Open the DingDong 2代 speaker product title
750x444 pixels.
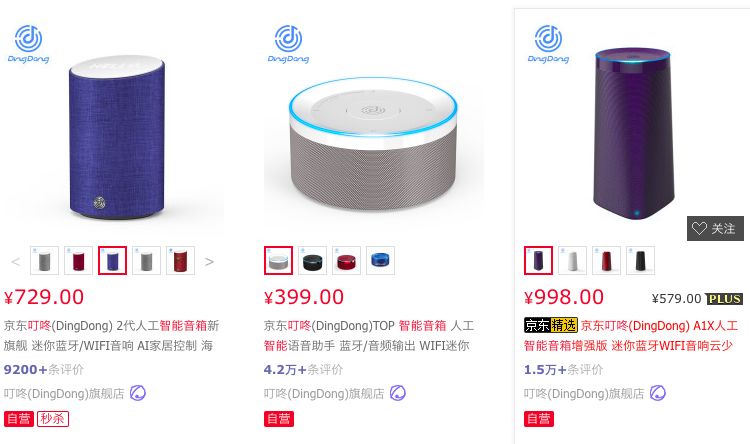point(111,335)
